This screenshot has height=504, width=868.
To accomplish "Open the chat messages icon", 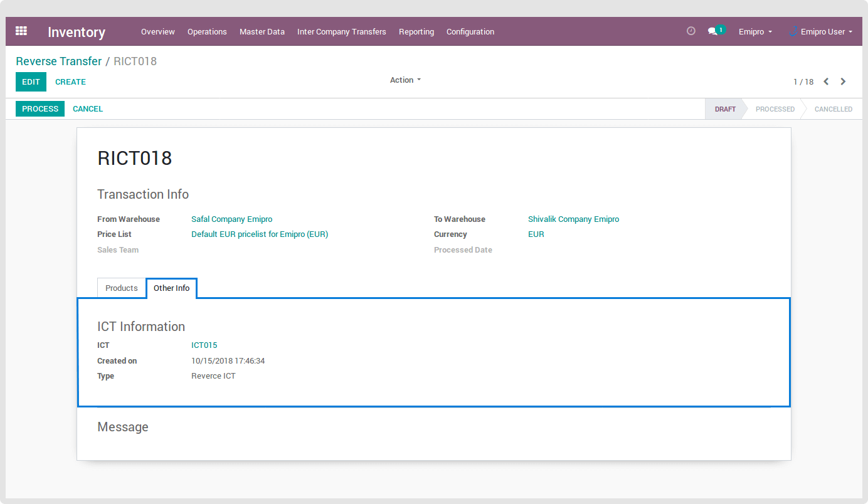I will [712, 31].
